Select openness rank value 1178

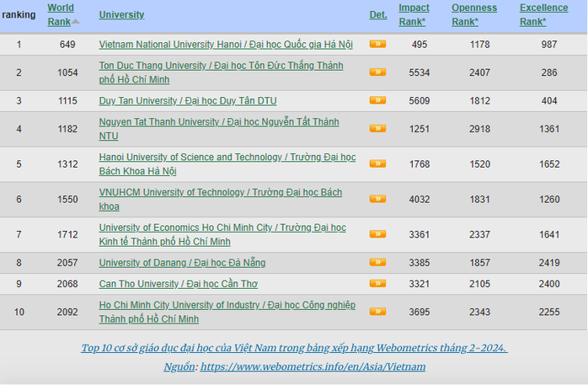[x=479, y=45]
